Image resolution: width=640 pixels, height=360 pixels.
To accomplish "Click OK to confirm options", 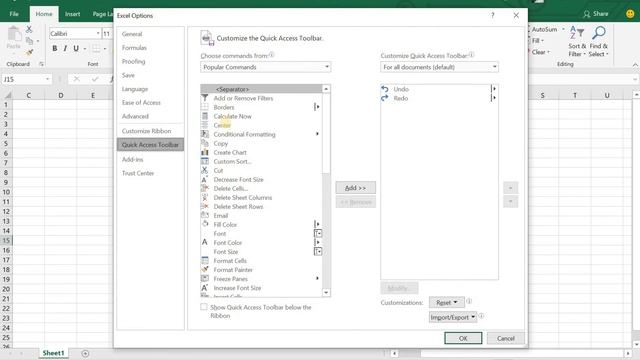I will pos(463,338).
